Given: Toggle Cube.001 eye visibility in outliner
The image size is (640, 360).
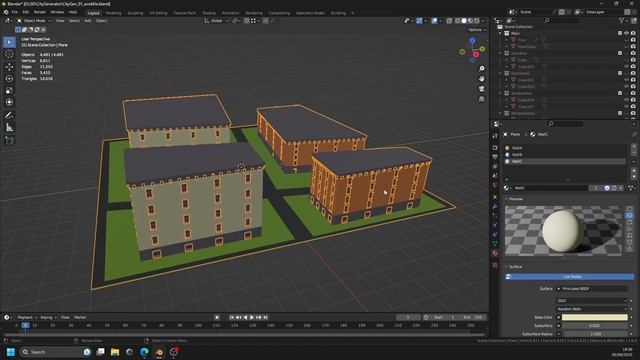Looking at the screenshot, I should pos(627,80).
